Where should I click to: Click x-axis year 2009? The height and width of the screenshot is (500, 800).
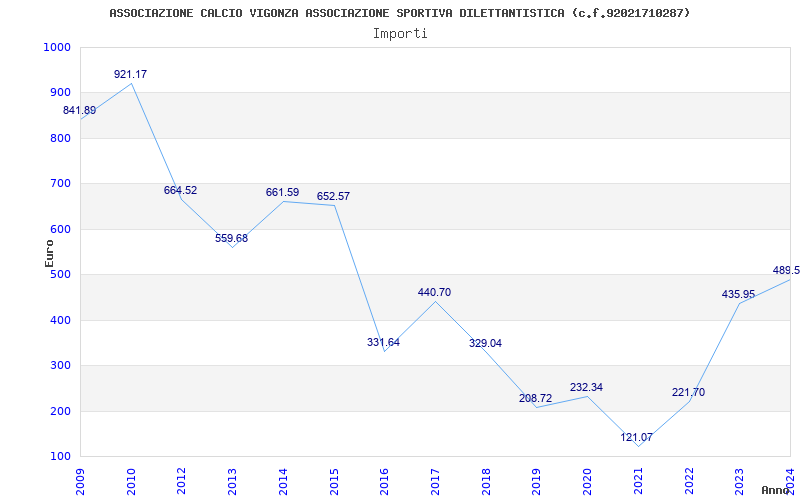click(x=80, y=481)
